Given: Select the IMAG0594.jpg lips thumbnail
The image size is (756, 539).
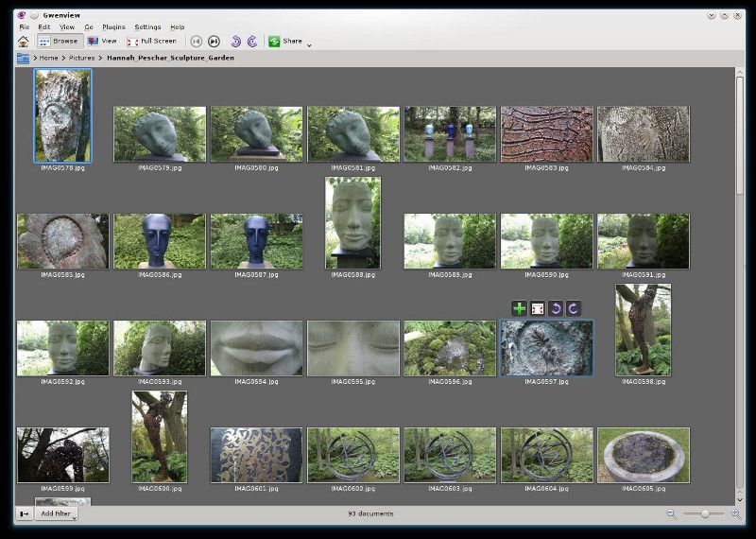Looking at the screenshot, I should tap(256, 348).
